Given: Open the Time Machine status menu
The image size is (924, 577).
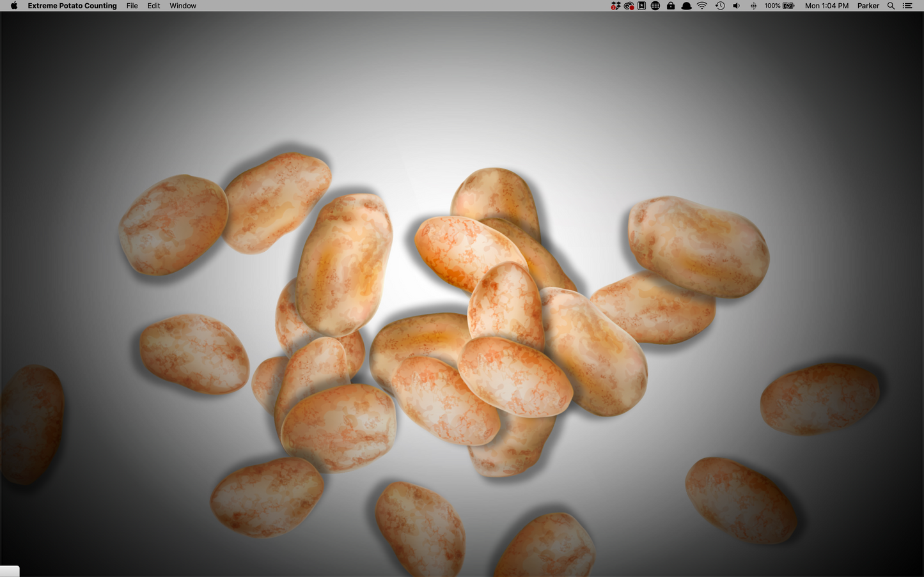Looking at the screenshot, I should click(x=720, y=6).
